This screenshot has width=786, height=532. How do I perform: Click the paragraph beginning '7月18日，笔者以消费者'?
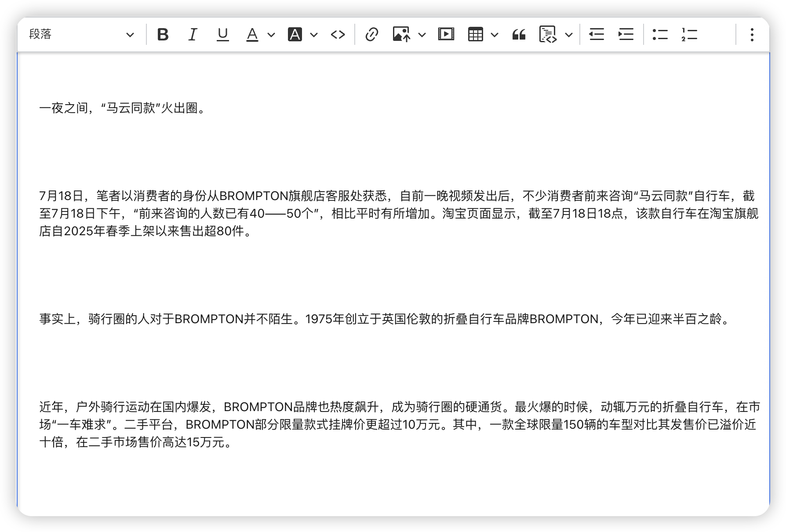(399, 214)
